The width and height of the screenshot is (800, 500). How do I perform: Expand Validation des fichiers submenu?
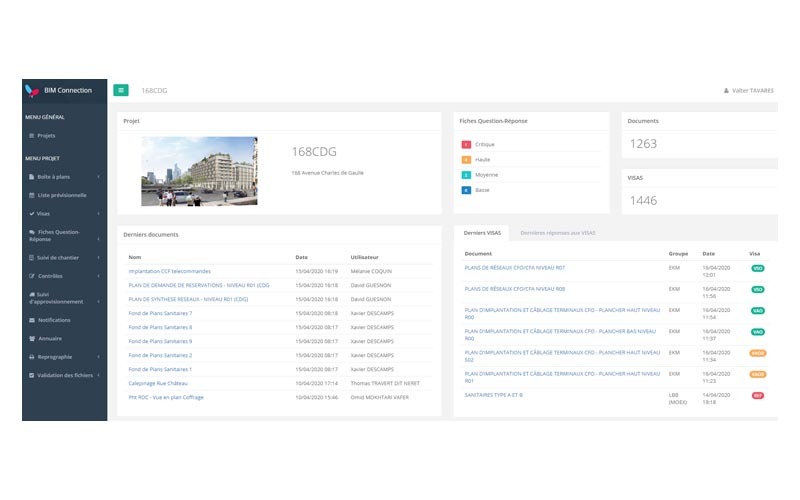coord(98,375)
